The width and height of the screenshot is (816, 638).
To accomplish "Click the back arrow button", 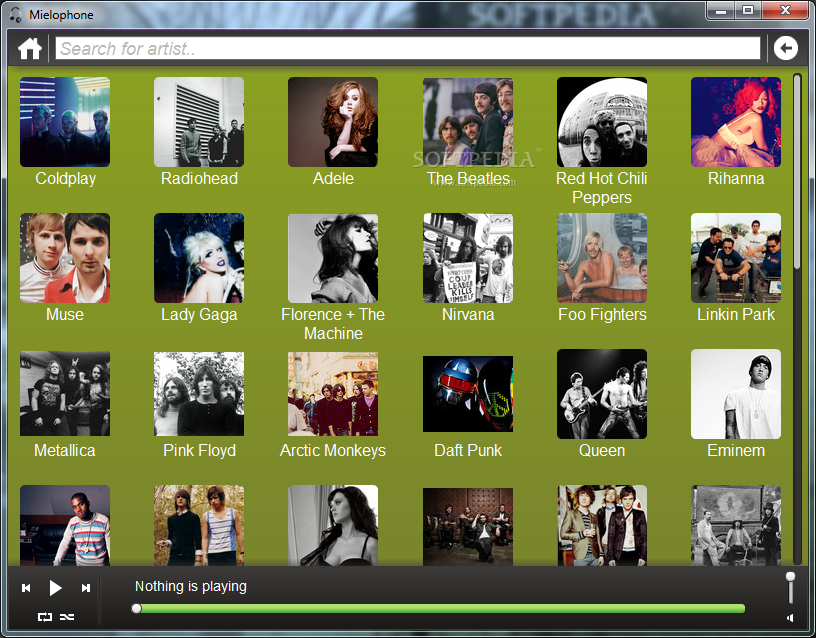I will coord(786,48).
